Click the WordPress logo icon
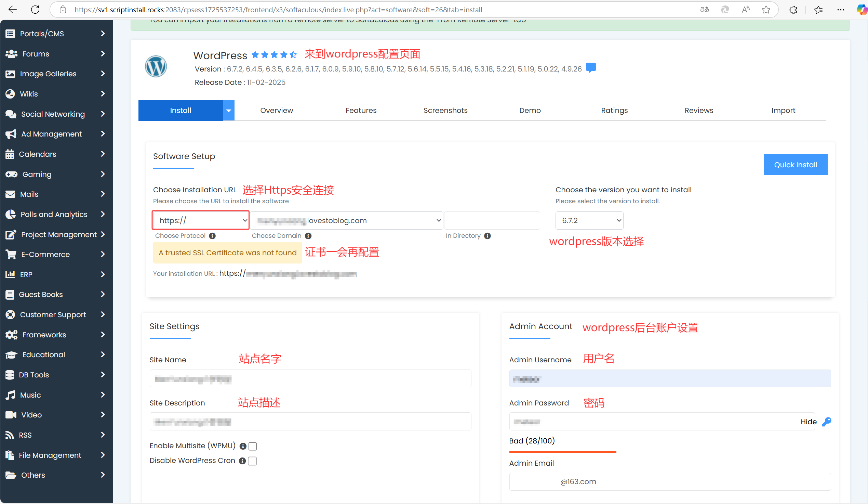The width and height of the screenshot is (868, 504). (156, 66)
